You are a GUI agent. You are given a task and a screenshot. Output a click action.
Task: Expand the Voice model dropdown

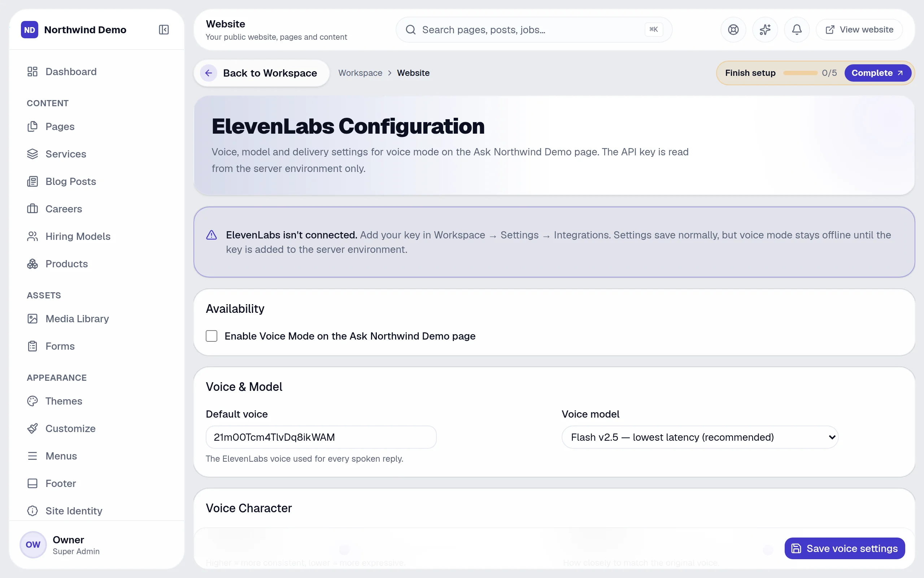[x=700, y=437]
